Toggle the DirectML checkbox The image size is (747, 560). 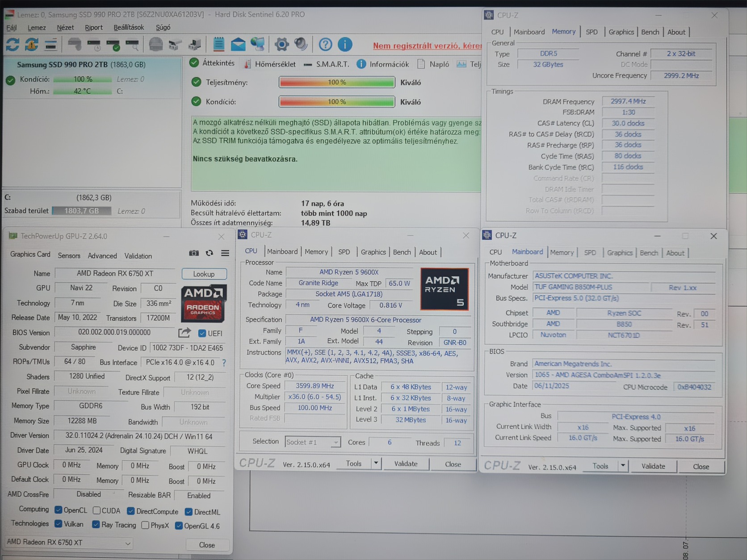189,512
